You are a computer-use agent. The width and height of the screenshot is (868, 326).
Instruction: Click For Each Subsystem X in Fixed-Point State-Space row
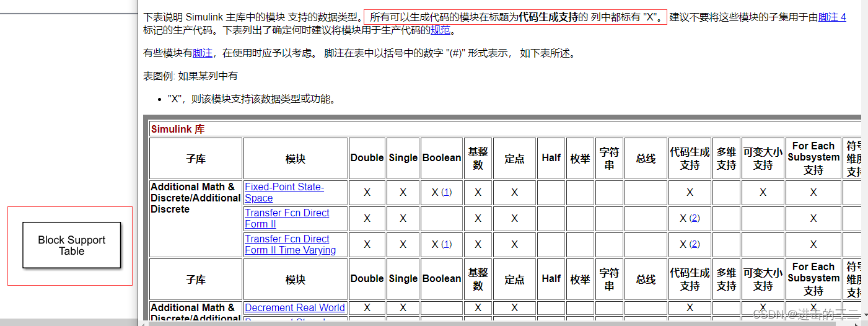(813, 193)
